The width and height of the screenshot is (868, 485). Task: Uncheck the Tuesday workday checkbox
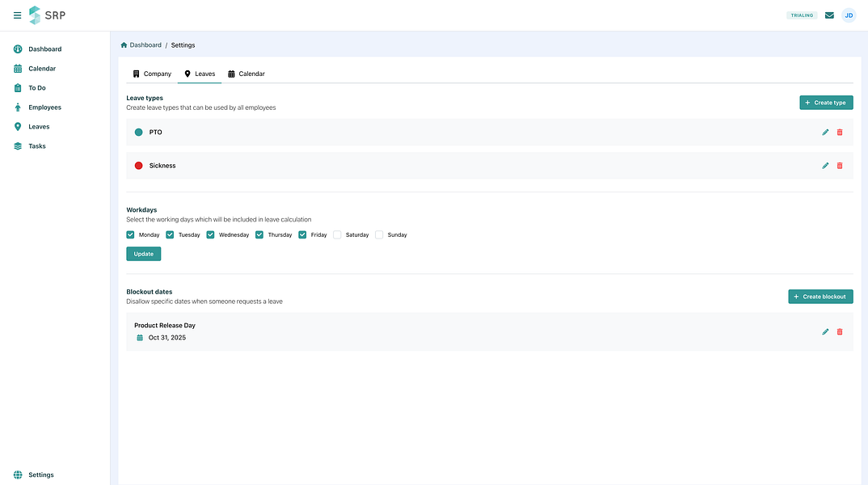click(170, 234)
